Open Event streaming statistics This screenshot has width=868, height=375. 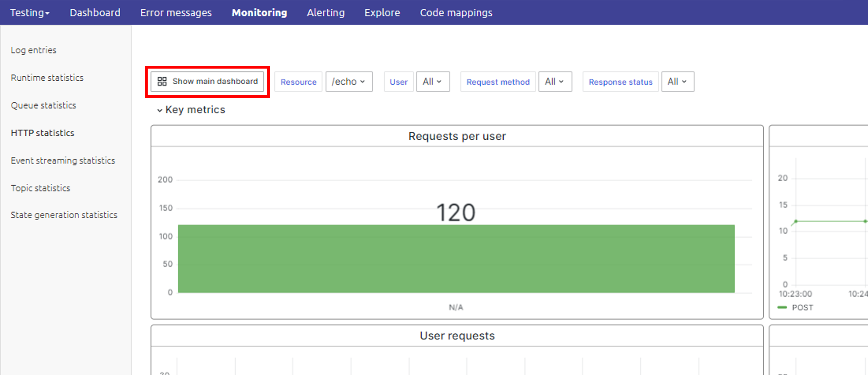click(x=63, y=160)
